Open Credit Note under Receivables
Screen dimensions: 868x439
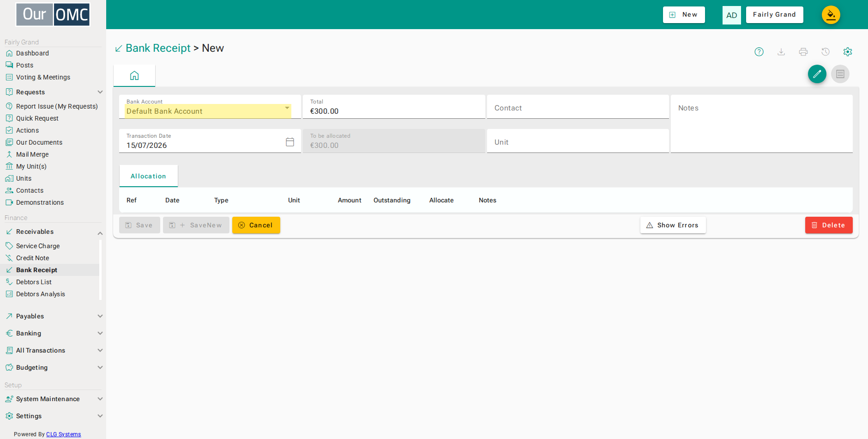[x=32, y=258]
